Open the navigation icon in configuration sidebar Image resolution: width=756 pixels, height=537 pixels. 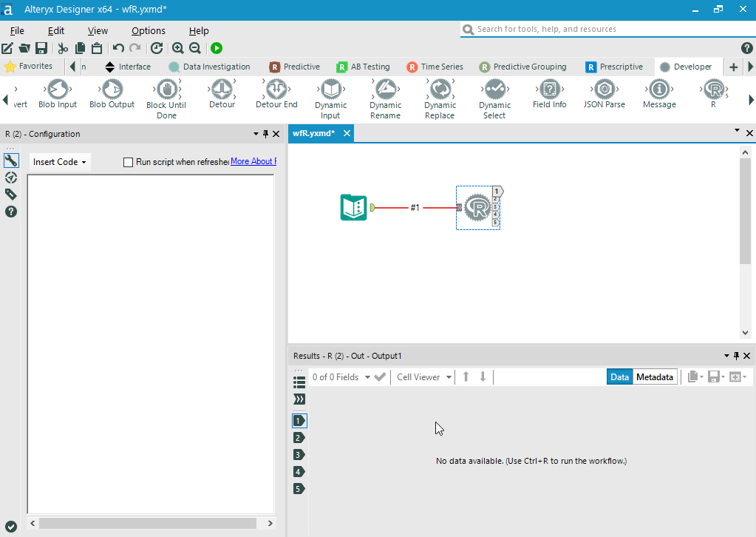[x=11, y=178]
